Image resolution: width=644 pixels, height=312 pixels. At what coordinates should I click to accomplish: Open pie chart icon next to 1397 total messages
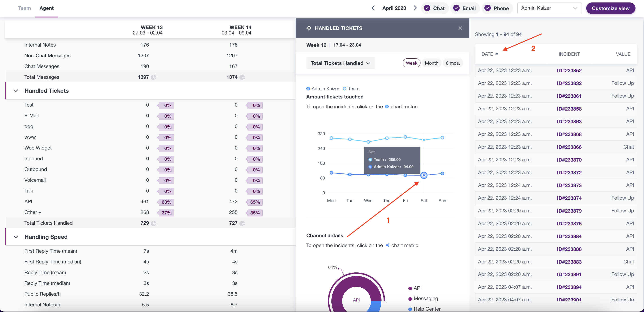coord(154,77)
